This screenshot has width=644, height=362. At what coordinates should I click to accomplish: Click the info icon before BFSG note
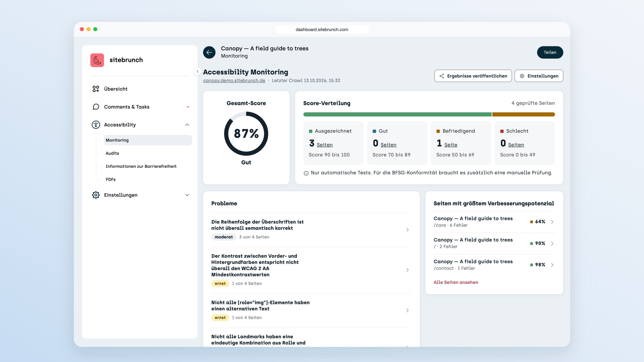(306, 173)
